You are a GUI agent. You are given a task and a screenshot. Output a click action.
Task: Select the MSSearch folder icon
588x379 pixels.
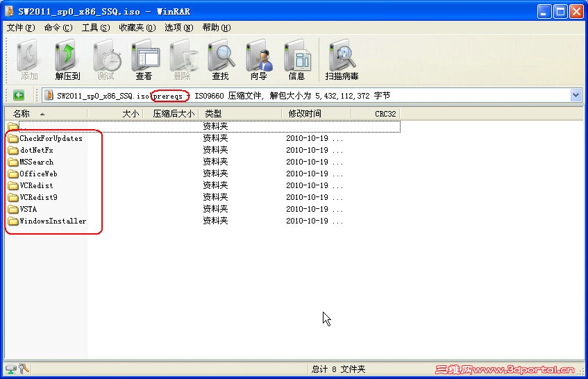coord(13,162)
